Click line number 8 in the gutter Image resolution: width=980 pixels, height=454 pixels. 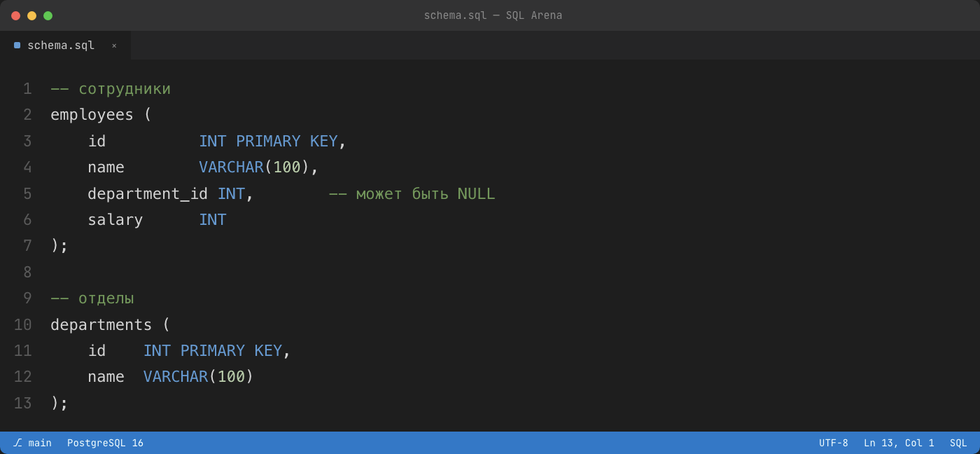click(27, 273)
